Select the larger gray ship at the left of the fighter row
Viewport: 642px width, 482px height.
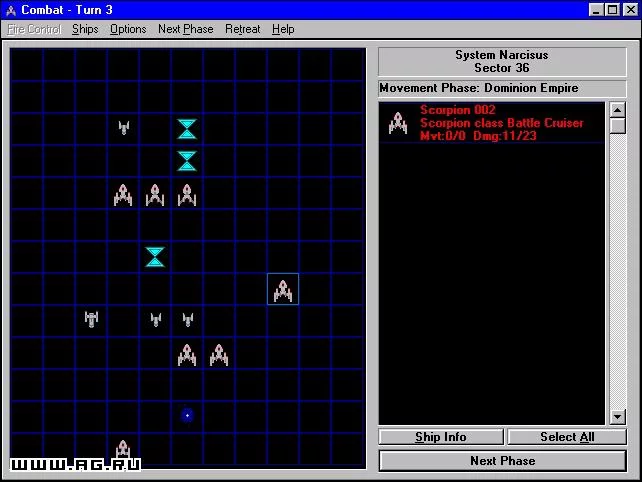pos(91,319)
